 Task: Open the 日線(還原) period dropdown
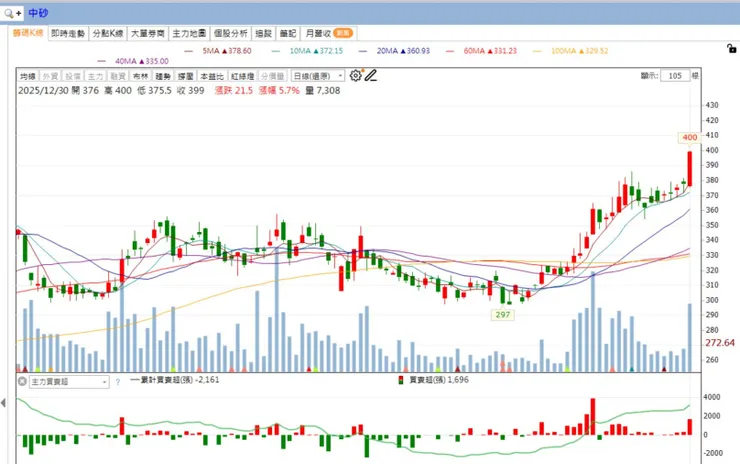(x=318, y=76)
